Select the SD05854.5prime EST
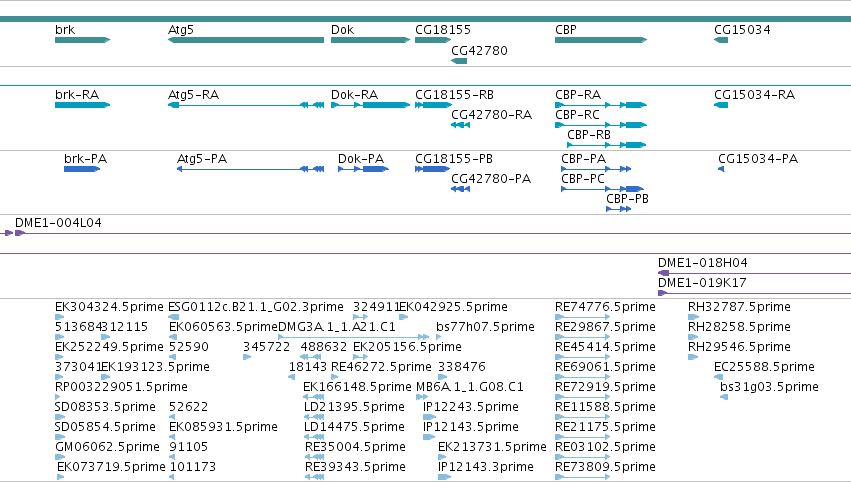 coord(60,437)
